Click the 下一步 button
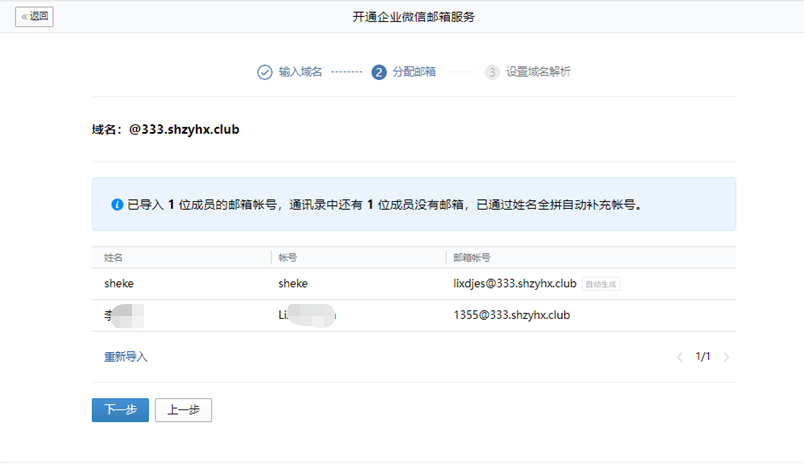The image size is (804, 473). (120, 410)
